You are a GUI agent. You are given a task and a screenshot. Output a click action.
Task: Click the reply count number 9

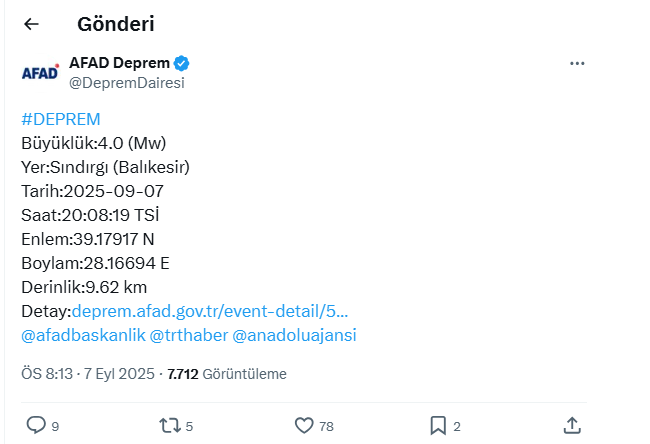(x=55, y=427)
